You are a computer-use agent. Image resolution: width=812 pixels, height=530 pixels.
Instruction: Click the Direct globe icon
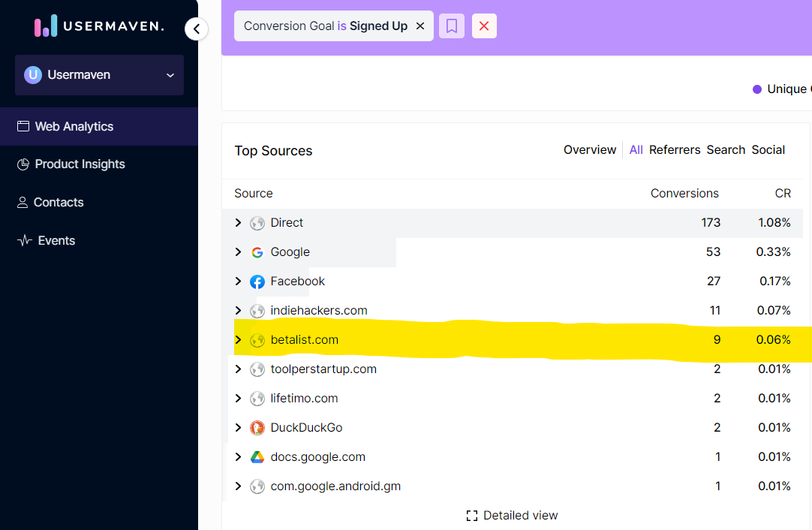pyautogui.click(x=257, y=223)
